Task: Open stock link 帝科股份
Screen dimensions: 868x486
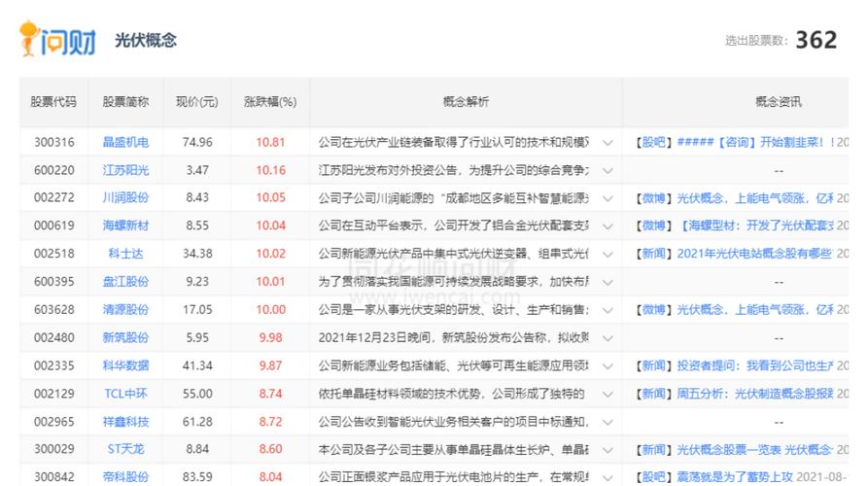Action: pyautogui.click(x=125, y=476)
